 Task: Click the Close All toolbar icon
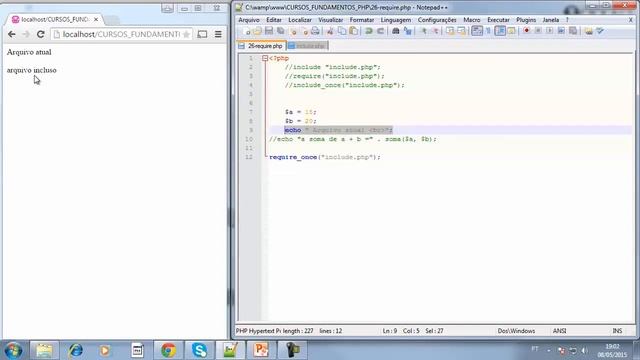click(304, 31)
